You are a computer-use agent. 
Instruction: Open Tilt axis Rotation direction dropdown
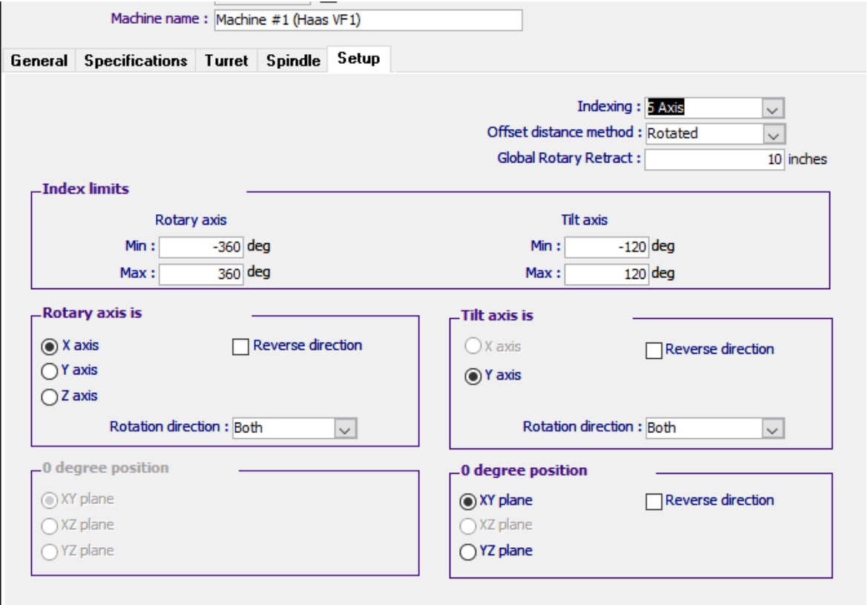tap(773, 429)
